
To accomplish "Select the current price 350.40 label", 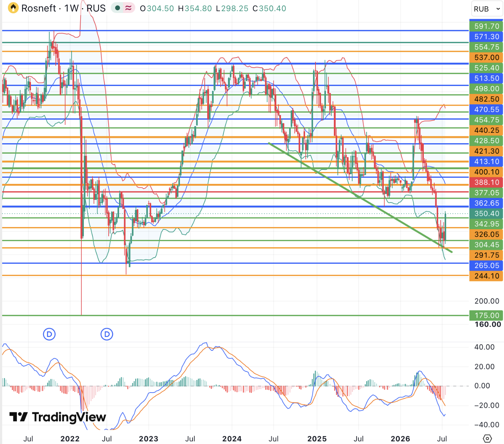I will (x=486, y=214).
